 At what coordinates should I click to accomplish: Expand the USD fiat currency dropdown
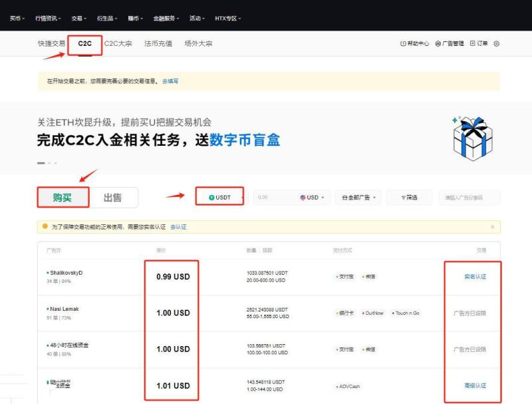[x=314, y=198]
